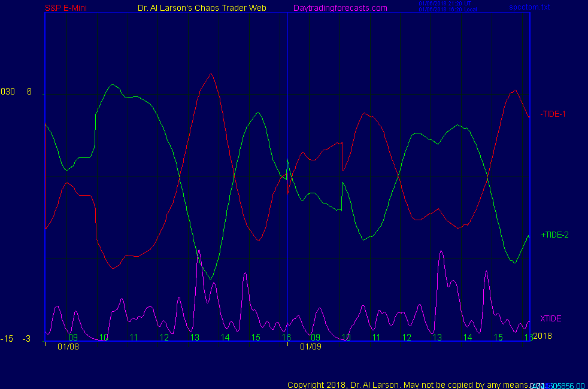588x389 pixels.
Task: Click the 10 hour tick under 01/09
Action: (345, 338)
